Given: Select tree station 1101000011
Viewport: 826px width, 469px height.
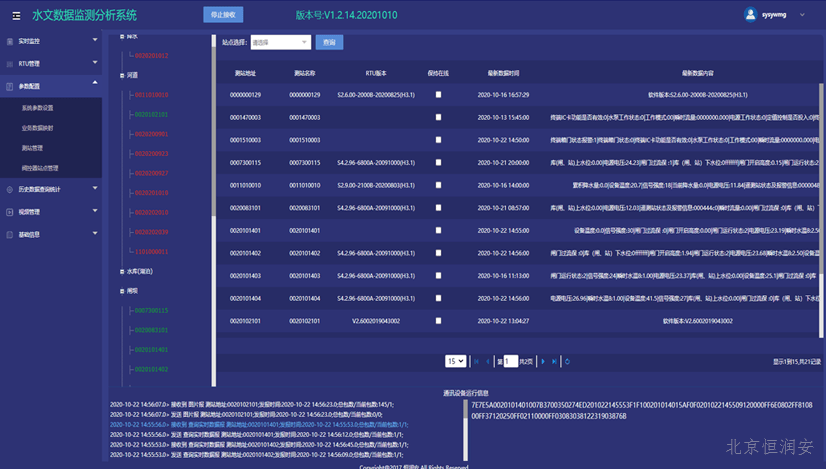Looking at the screenshot, I should (151, 252).
